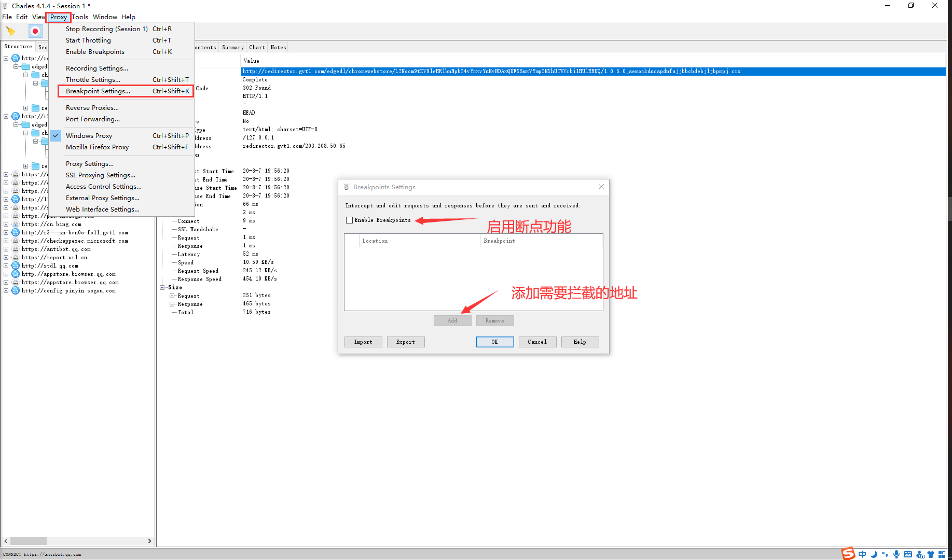
Task: Click the Sogou input method logo
Action: pyautogui.click(x=848, y=554)
